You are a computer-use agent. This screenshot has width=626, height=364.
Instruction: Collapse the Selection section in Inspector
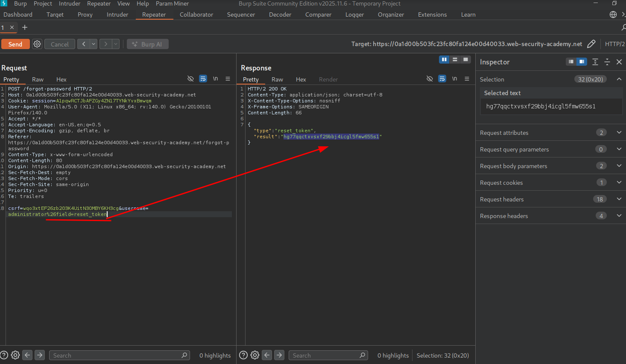point(619,79)
